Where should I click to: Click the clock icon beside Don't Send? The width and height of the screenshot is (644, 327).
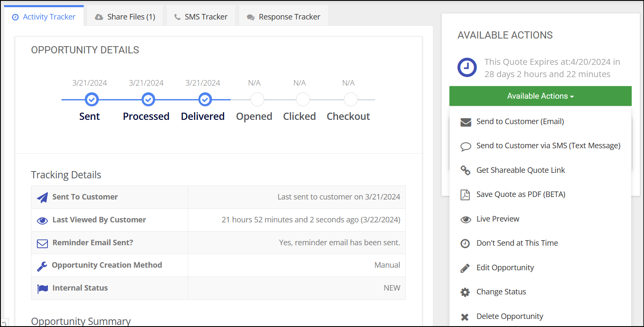[x=465, y=244]
